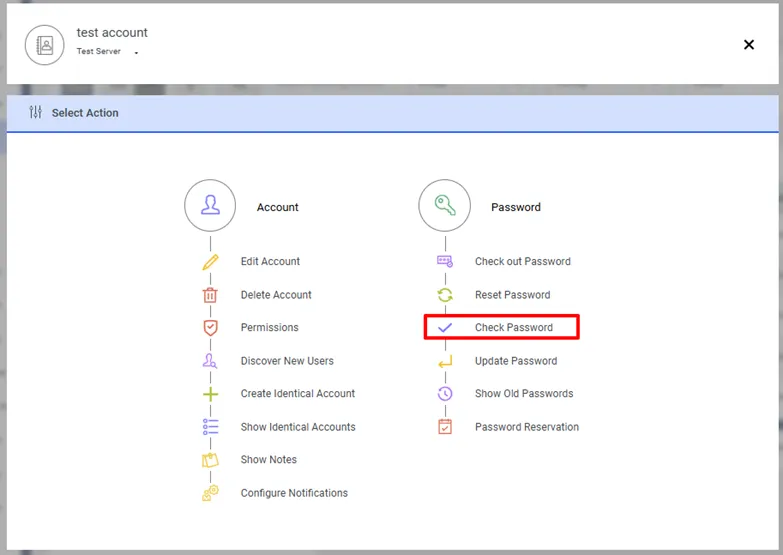Click the pencil icon for Edit Account
783x555 pixels.
click(210, 262)
